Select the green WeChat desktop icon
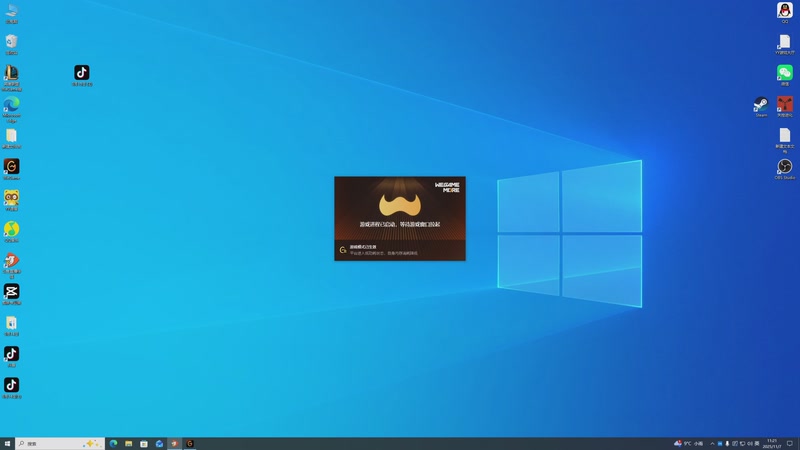Viewport: 800px width, 450px height. coord(785,73)
